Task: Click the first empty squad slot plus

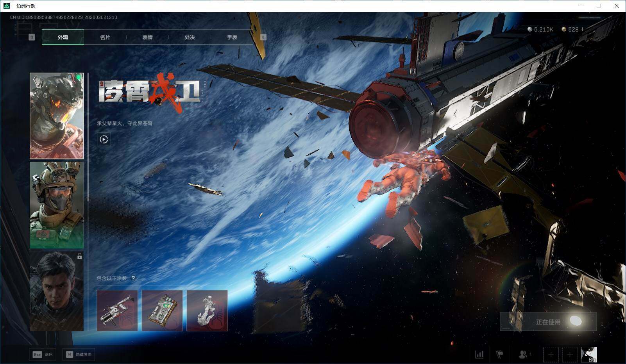Action: coord(551,355)
